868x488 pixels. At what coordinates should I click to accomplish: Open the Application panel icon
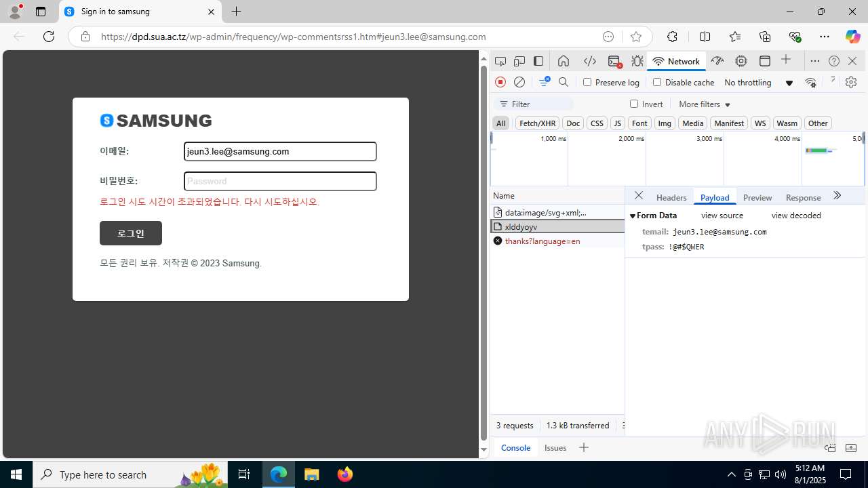point(765,61)
